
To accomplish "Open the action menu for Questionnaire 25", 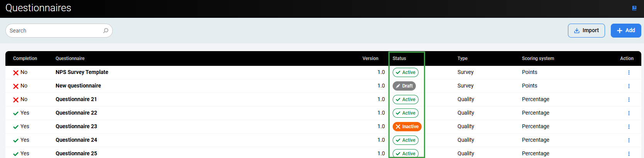I will (x=629, y=153).
